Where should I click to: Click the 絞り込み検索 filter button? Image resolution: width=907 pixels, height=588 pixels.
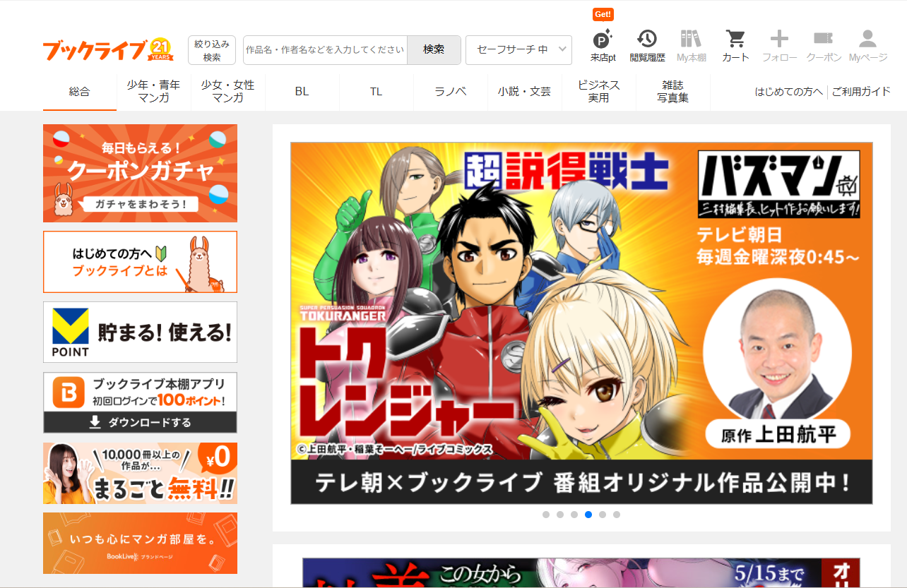[x=212, y=50]
